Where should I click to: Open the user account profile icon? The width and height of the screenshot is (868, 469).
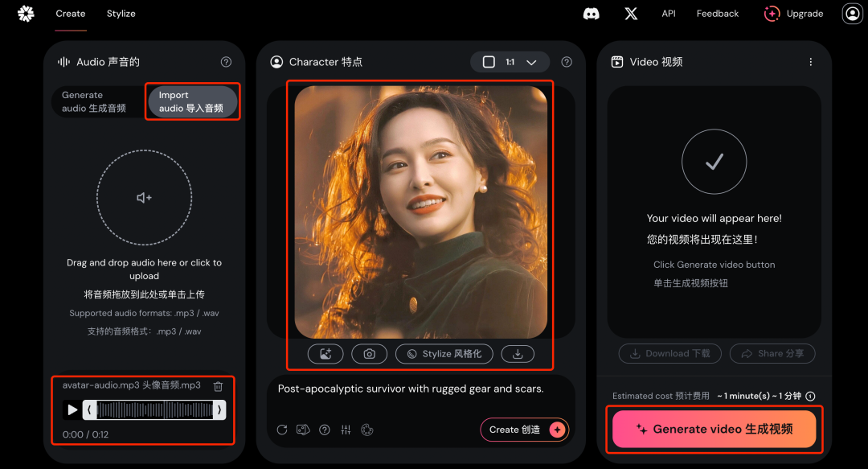853,14
